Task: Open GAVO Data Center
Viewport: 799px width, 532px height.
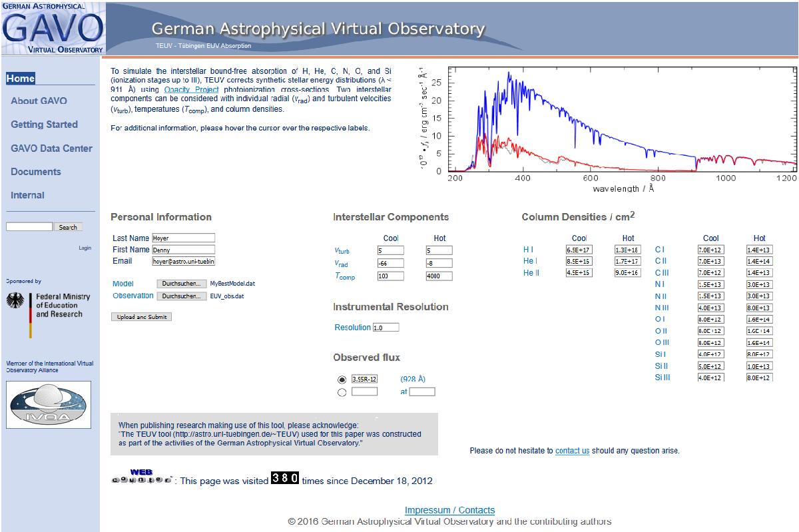Action: click(51, 148)
